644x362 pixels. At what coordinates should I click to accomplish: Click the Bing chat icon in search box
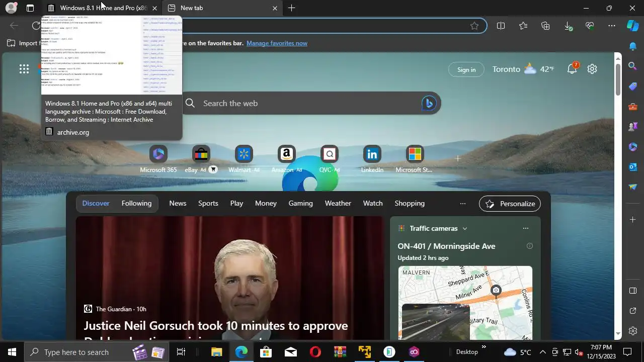click(x=428, y=103)
